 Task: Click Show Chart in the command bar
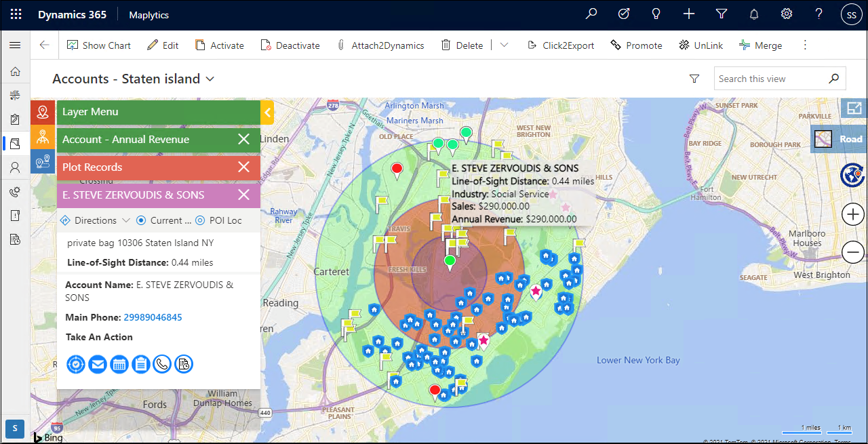pyautogui.click(x=99, y=45)
